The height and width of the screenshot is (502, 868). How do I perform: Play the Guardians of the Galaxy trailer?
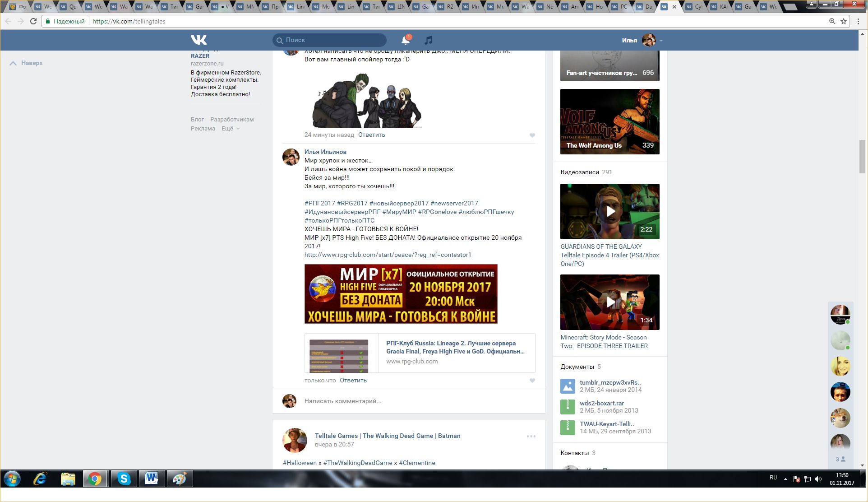point(609,211)
